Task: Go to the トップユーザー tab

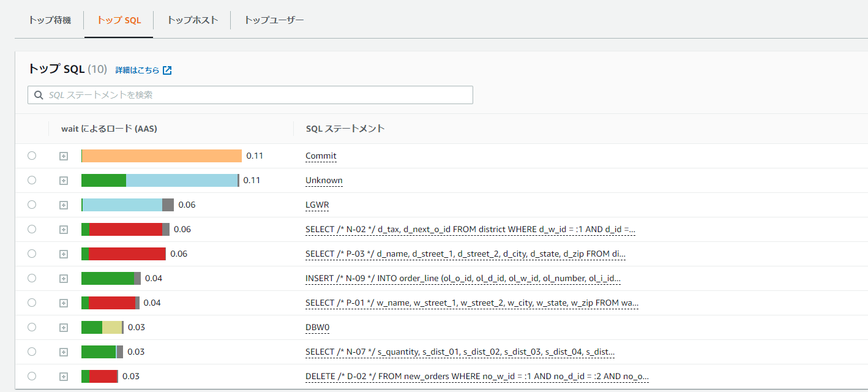Action: [x=274, y=20]
